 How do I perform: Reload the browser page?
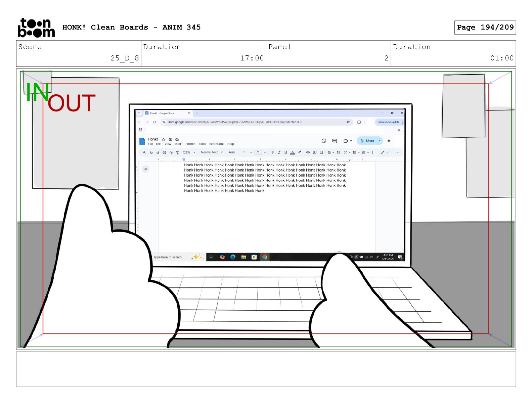[155, 122]
